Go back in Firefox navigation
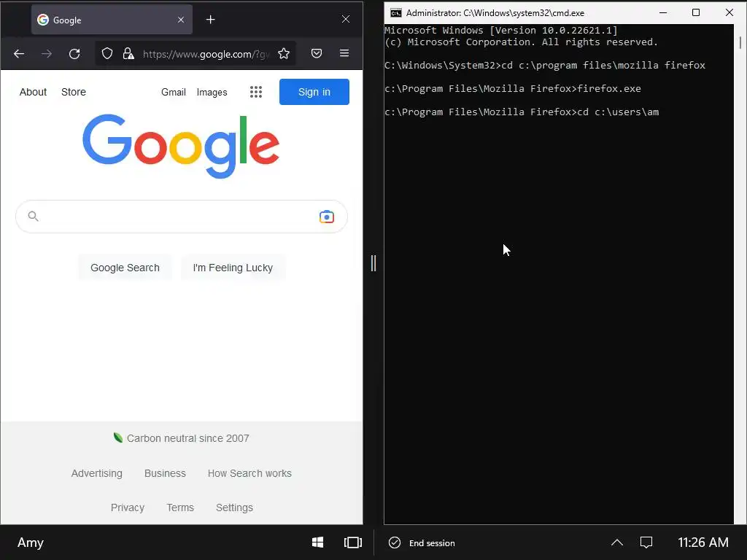Viewport: 747px width, 560px height. [19, 54]
